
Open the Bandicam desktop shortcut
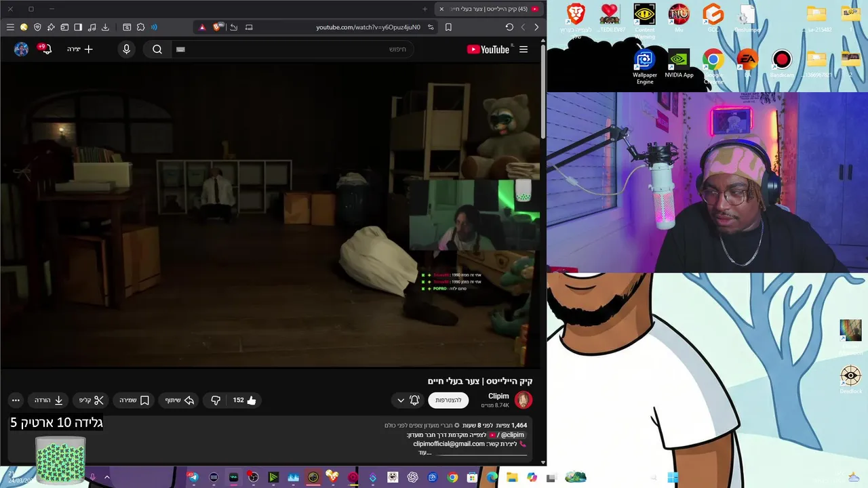(x=782, y=64)
